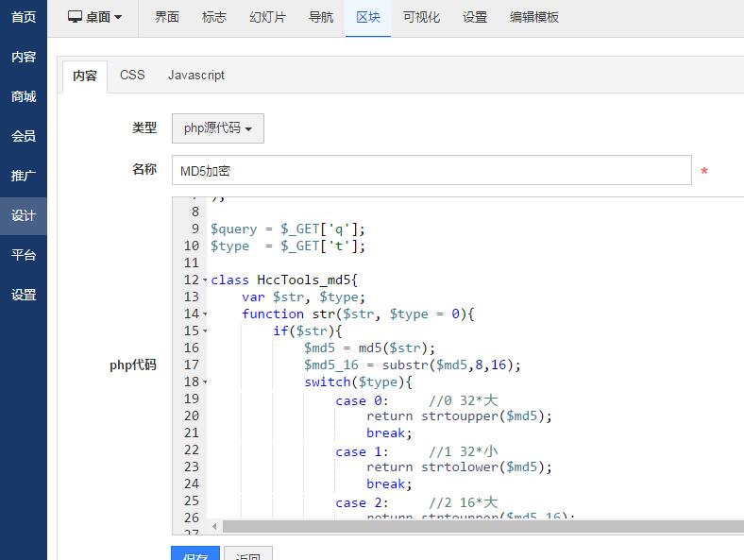Click the 名称 input field
744x560 pixels.
(431, 171)
